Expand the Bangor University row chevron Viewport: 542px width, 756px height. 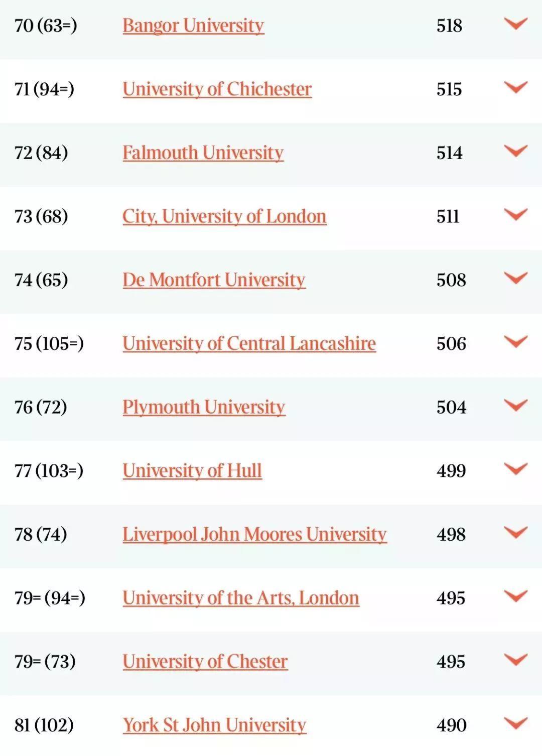[x=515, y=24]
